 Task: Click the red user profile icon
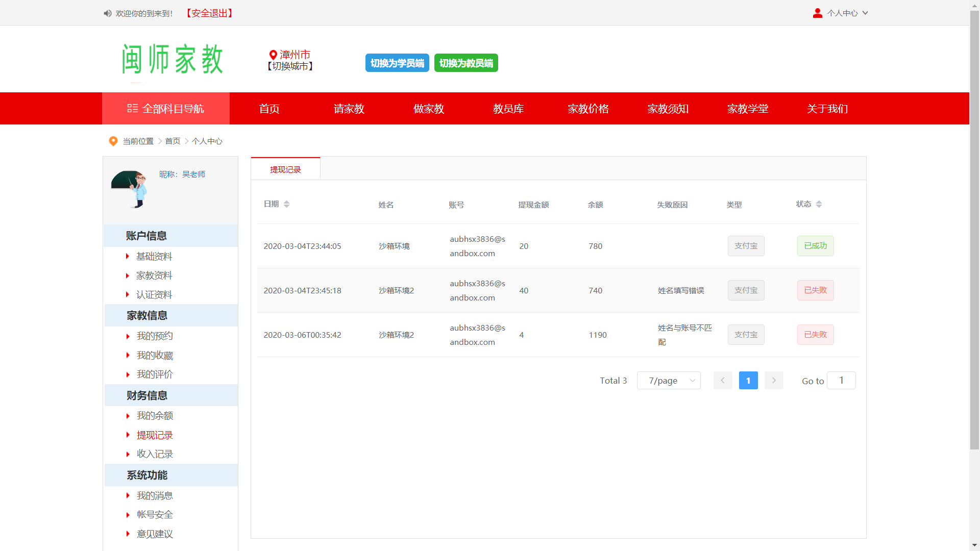tap(817, 13)
